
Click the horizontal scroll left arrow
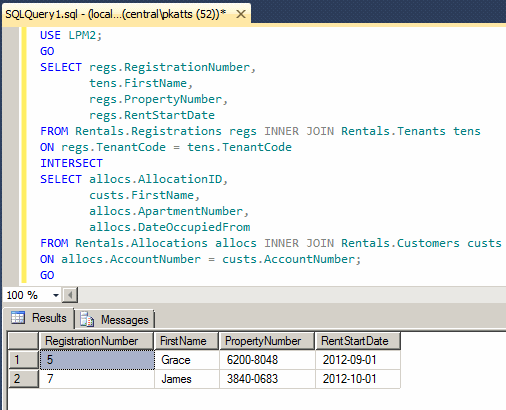click(70, 295)
